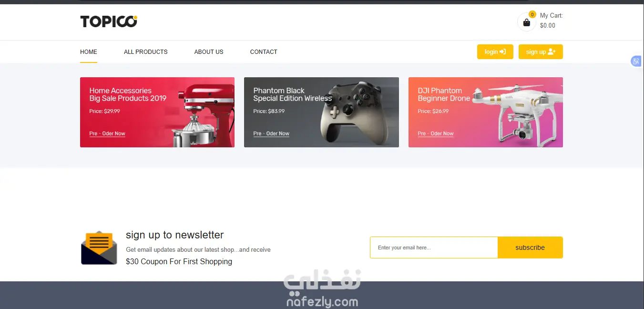Screen dimensions: 644x309
Task: Click the TOPICO logo
Action: 109,21
